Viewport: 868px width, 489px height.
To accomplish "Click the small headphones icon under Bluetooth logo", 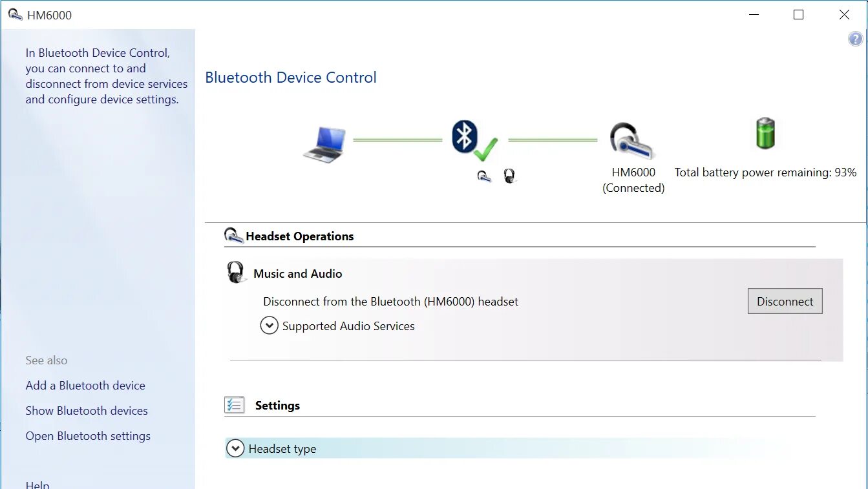I will [509, 176].
